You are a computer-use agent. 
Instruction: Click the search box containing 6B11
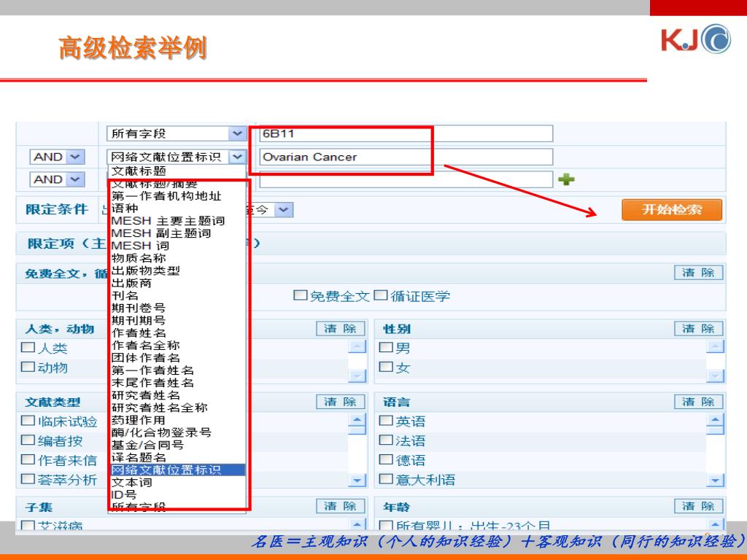click(x=406, y=134)
